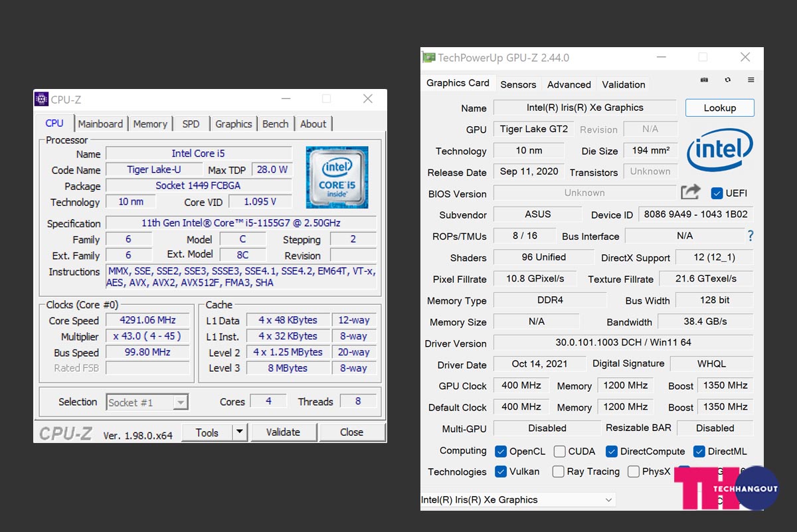
Task: Click the Core VID value "1.095 V"
Action: (x=260, y=201)
